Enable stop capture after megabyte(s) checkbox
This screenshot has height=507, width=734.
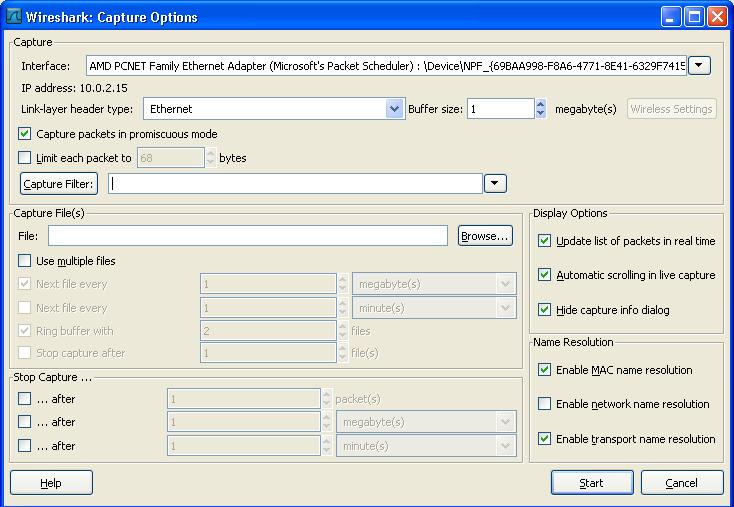click(24, 421)
